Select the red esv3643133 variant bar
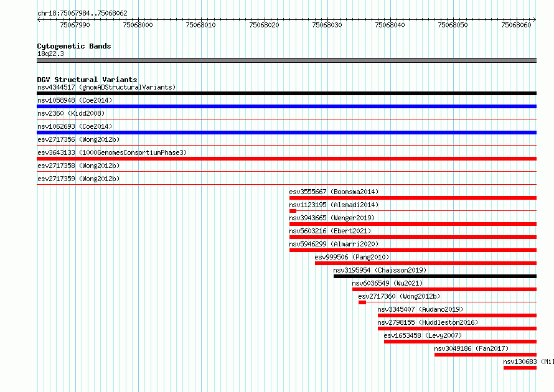The height and width of the screenshot is (392, 554). (x=286, y=159)
